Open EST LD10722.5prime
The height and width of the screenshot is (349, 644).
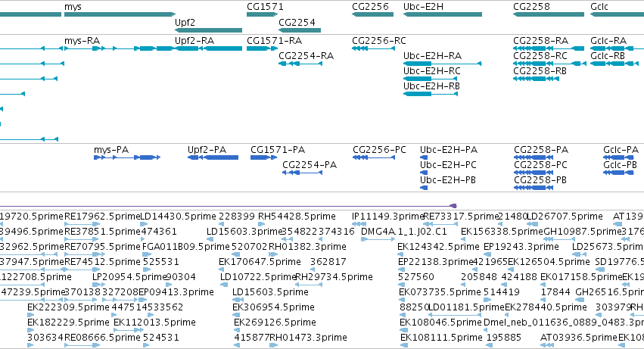pyautogui.click(x=258, y=277)
